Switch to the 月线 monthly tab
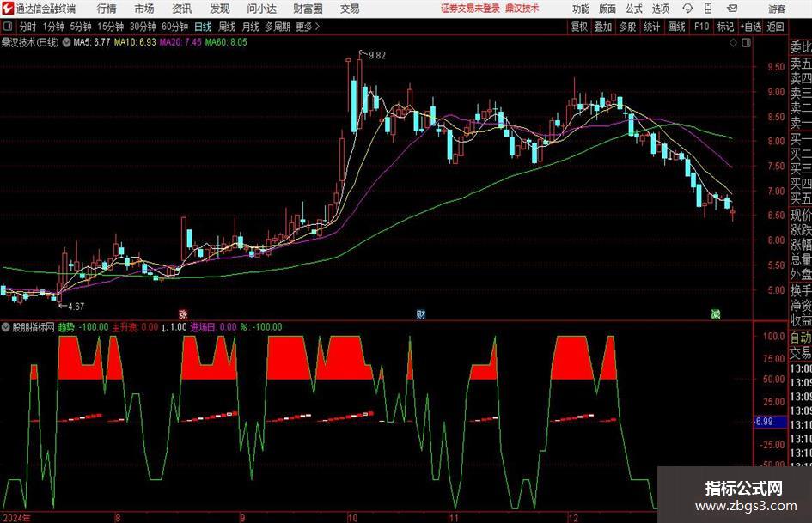This screenshot has width=812, height=523. click(251, 27)
